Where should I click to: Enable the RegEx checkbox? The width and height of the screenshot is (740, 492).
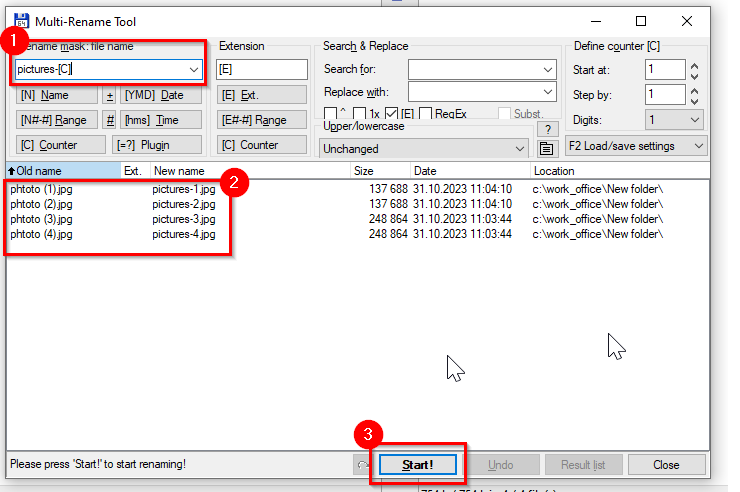coord(426,114)
